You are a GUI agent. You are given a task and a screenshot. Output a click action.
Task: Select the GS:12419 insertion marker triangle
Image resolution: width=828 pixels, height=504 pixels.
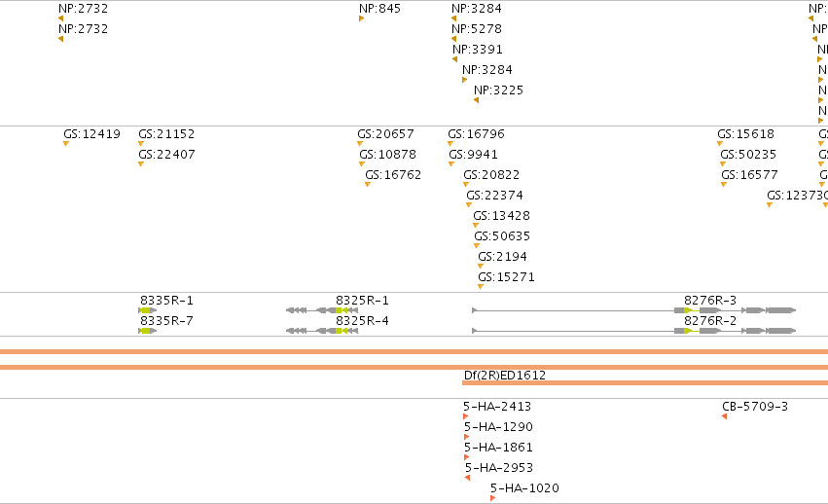pos(66,144)
